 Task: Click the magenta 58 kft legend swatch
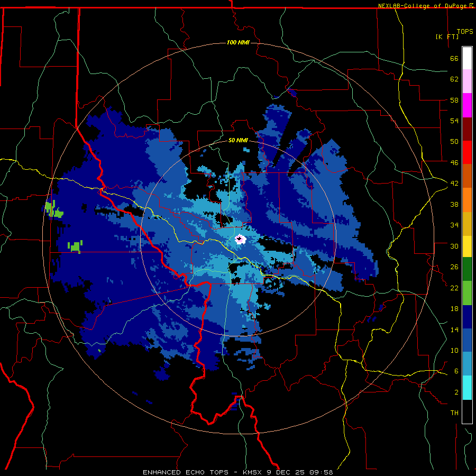coord(467,105)
